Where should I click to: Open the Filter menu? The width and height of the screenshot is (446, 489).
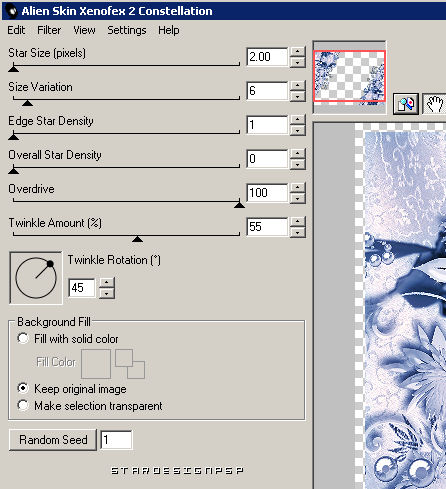(x=49, y=30)
